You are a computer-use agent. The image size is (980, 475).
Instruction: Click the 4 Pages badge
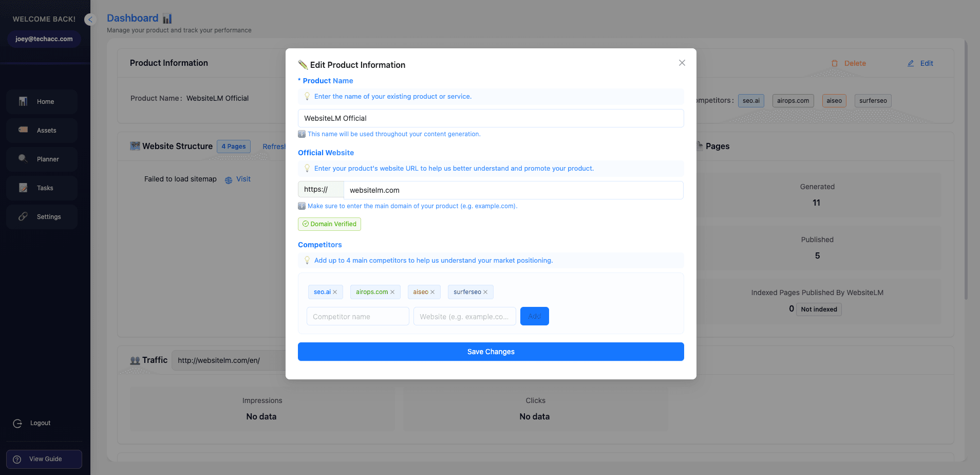(x=234, y=147)
